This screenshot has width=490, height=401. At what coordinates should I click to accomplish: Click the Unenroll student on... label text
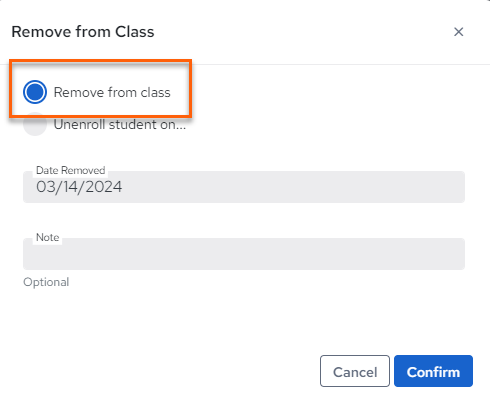[120, 124]
